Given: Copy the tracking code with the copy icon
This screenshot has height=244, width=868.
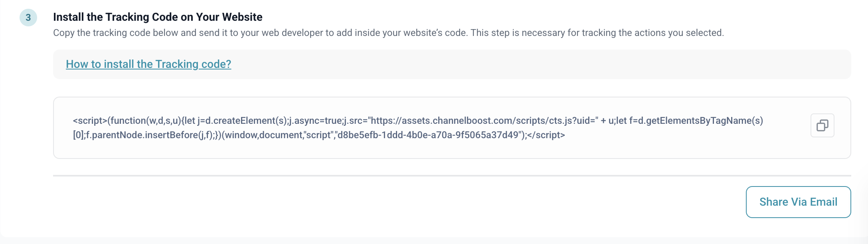Looking at the screenshot, I should (x=822, y=126).
